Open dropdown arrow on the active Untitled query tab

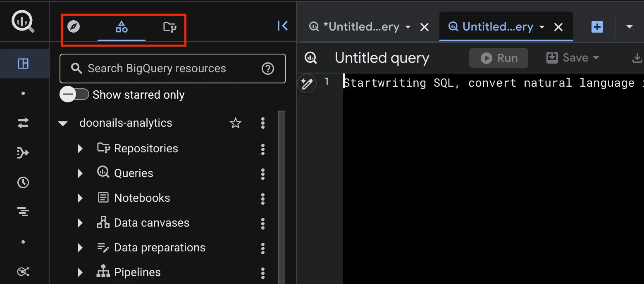coord(542,27)
